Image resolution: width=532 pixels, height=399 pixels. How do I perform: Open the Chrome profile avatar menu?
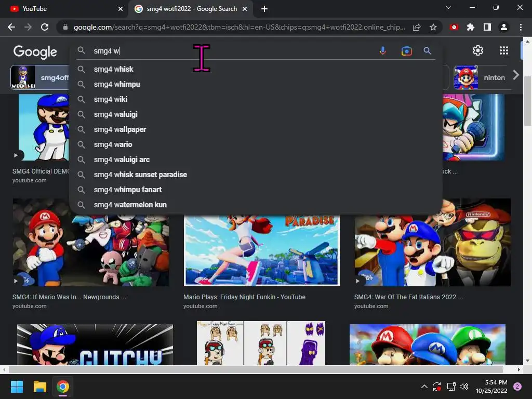pos(504,27)
